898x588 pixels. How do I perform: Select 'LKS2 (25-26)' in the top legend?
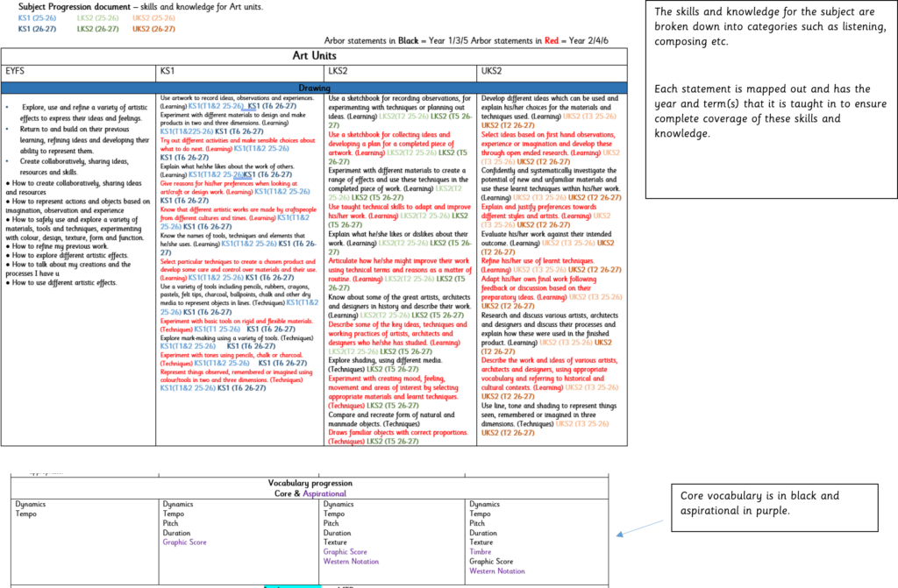point(98,18)
